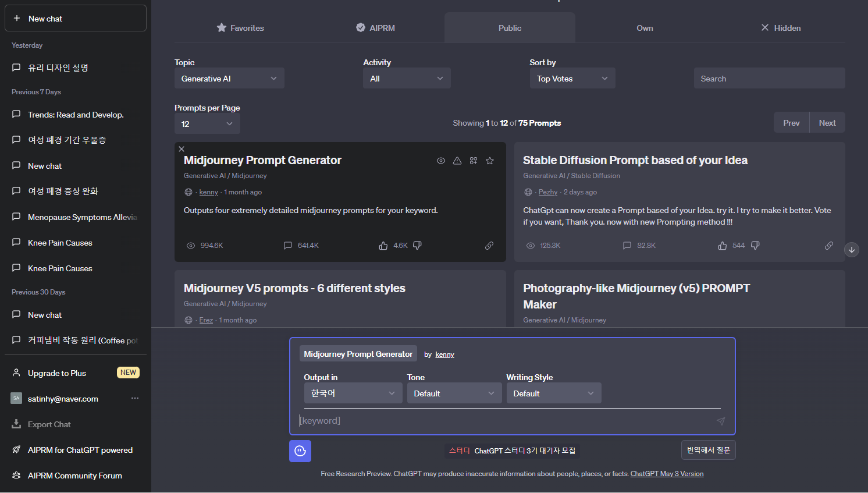The width and height of the screenshot is (868, 493).
Task: Click the add-to-list icon on Midjourney Prompt Generator
Action: (474, 161)
